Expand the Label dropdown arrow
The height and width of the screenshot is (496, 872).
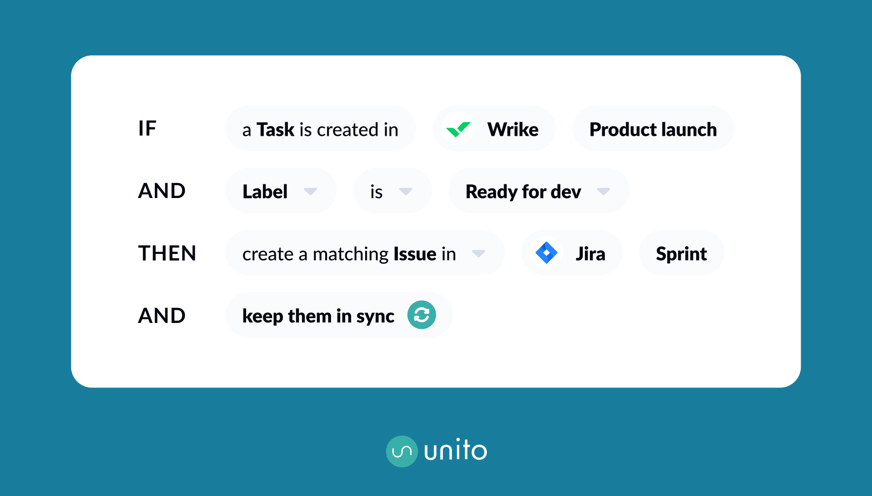pos(311,191)
